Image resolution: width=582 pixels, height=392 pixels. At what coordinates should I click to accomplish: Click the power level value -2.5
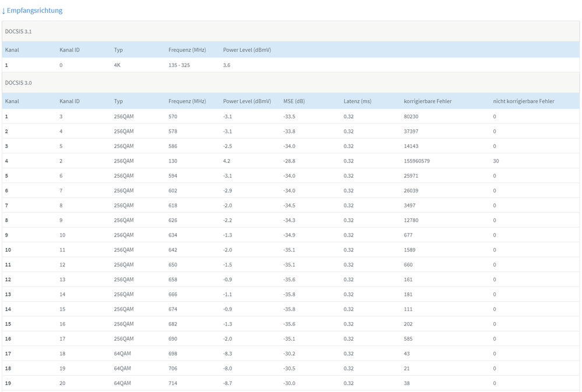coord(228,146)
